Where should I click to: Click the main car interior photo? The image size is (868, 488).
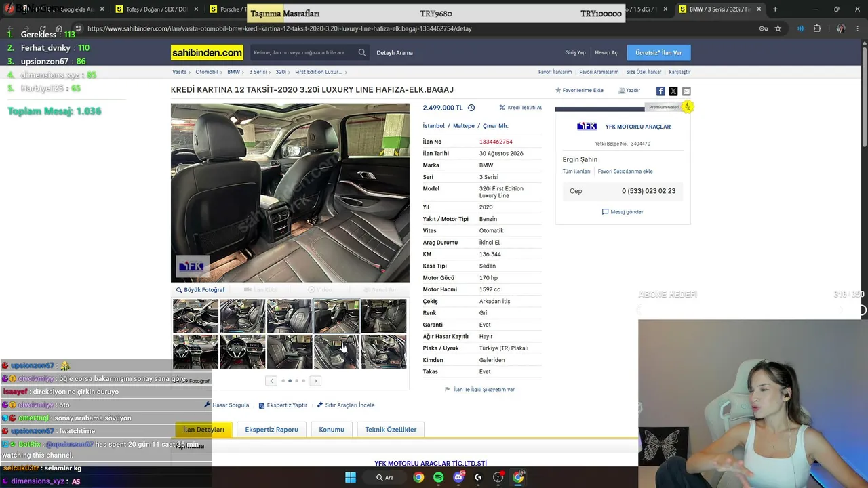[290, 192]
